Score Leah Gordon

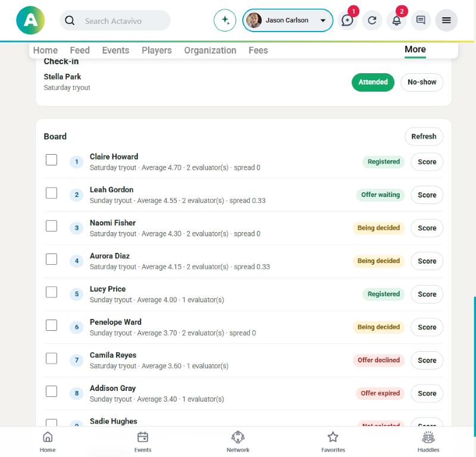(x=427, y=195)
